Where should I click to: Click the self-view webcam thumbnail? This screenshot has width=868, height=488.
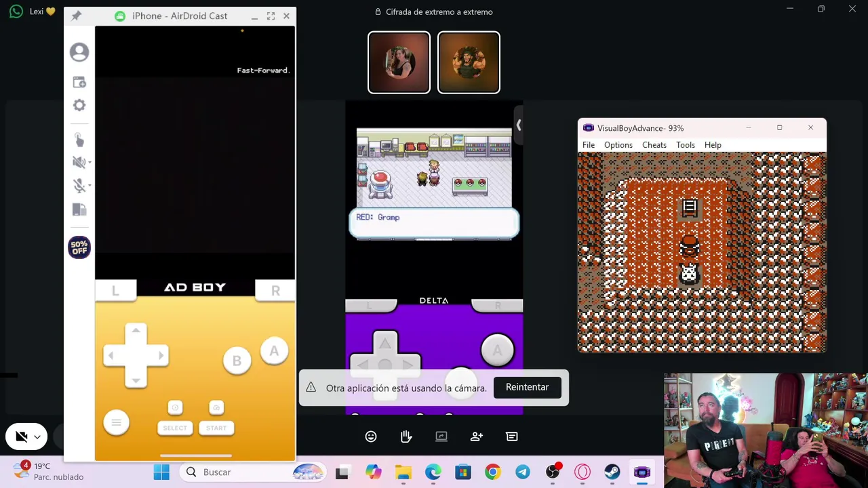(766, 430)
